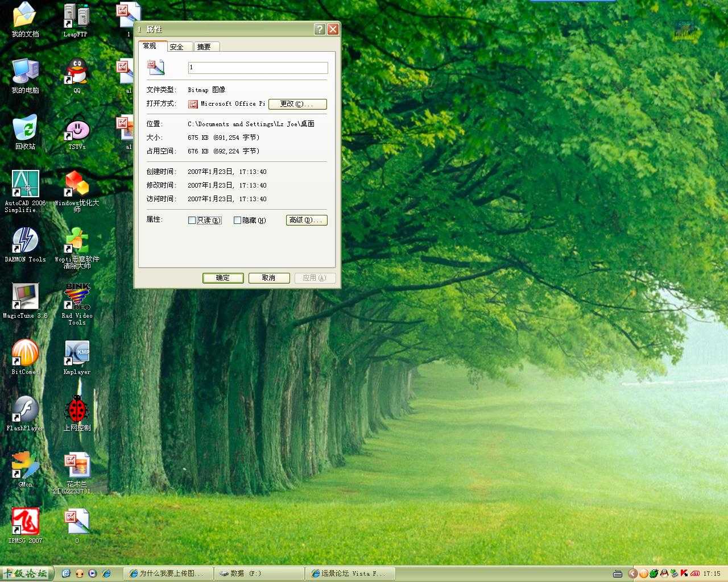Launch the GMon shortcut

(25, 469)
